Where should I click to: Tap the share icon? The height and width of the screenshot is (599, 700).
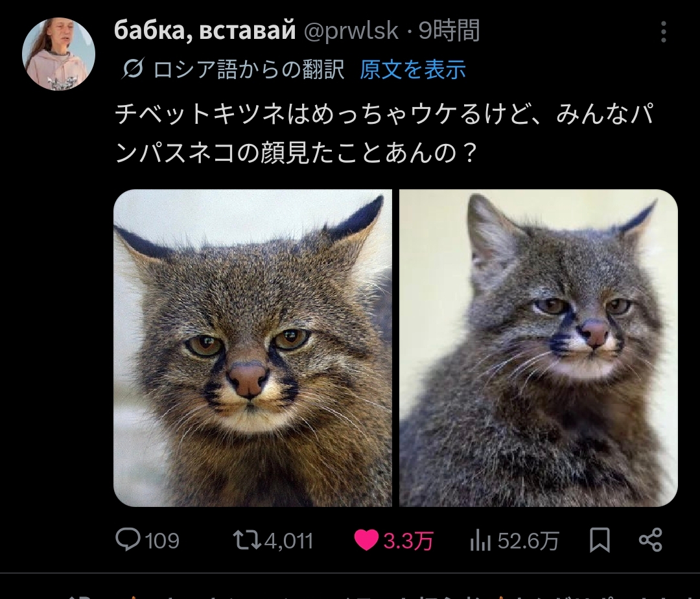click(x=650, y=540)
